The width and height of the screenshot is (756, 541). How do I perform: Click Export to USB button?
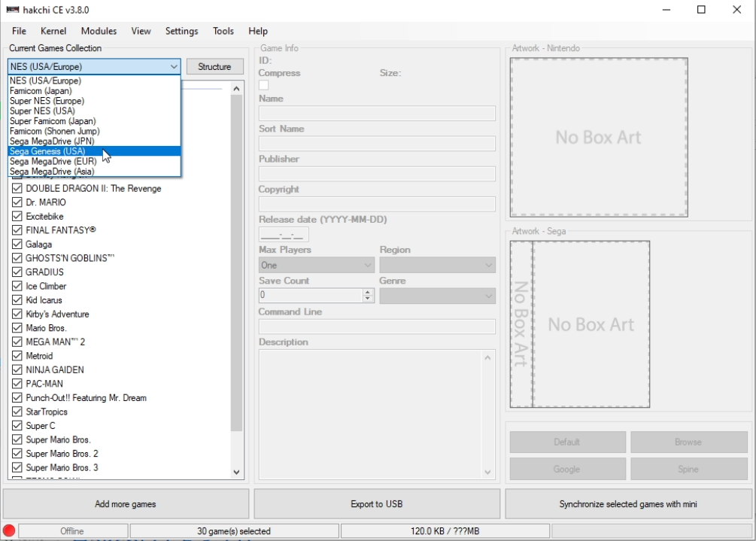(x=377, y=504)
